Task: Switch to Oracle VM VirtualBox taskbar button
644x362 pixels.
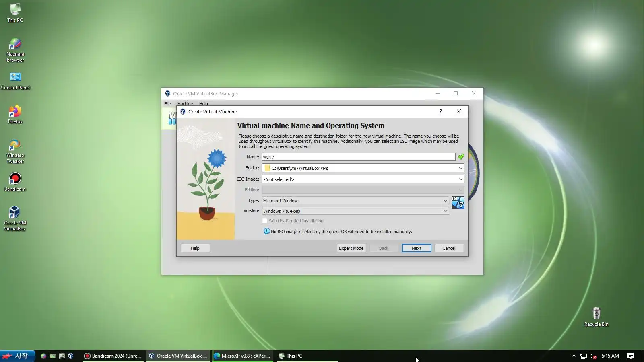Action: (x=178, y=356)
